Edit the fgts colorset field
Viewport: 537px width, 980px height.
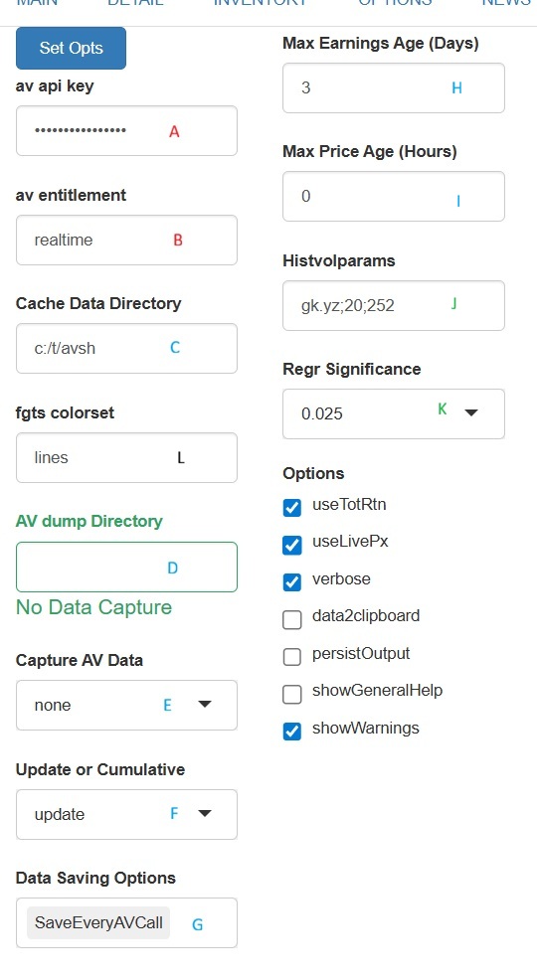click(x=126, y=457)
